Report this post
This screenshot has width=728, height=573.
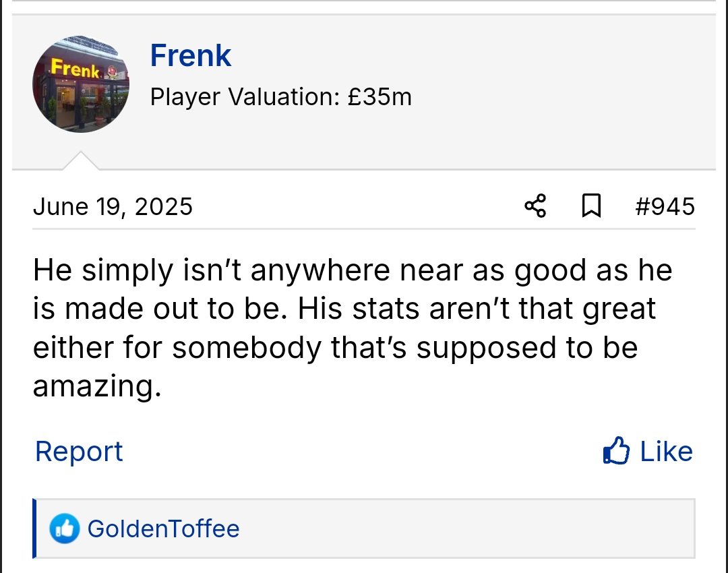click(79, 451)
